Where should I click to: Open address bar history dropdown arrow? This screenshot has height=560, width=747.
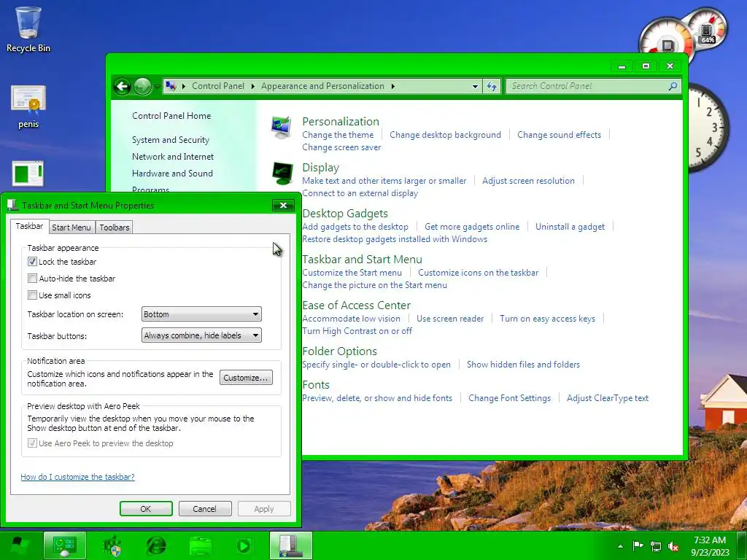point(475,86)
